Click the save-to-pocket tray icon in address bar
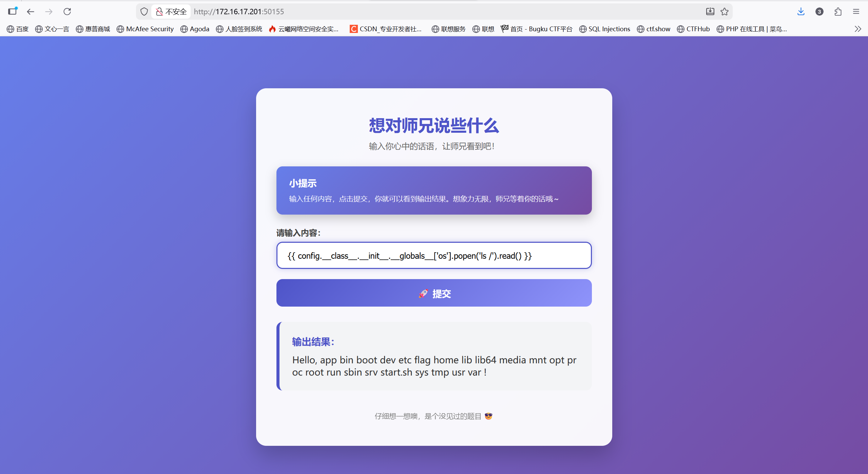This screenshot has height=474, width=868. click(x=710, y=12)
